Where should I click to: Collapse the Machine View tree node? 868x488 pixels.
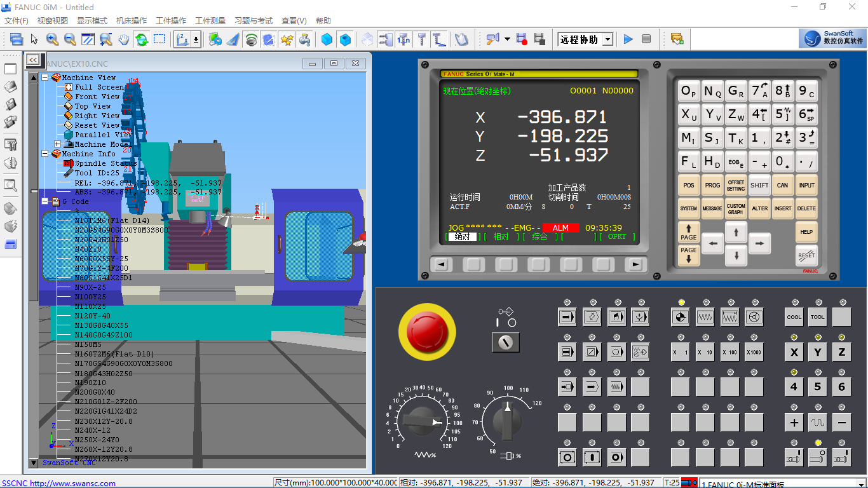45,78
